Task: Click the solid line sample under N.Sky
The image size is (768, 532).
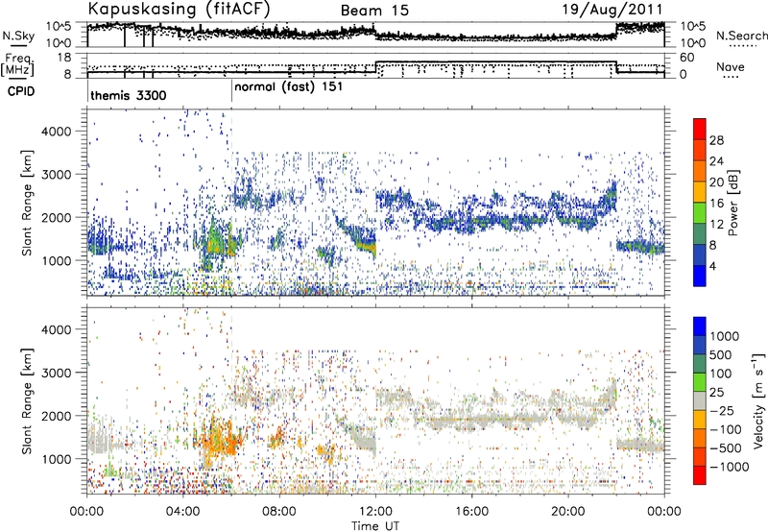Action: [x=18, y=46]
